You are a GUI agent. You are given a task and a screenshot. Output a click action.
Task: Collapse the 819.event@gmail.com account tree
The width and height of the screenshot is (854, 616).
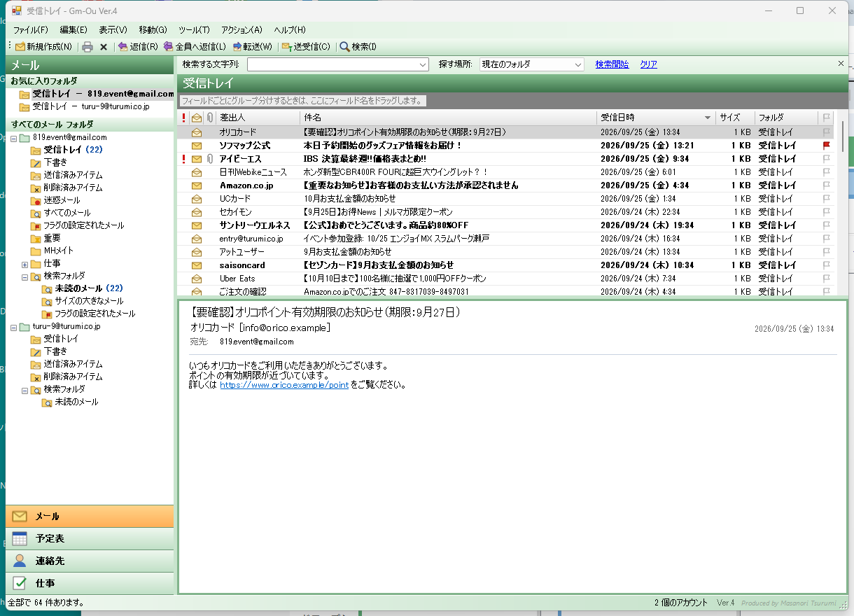[x=13, y=137]
